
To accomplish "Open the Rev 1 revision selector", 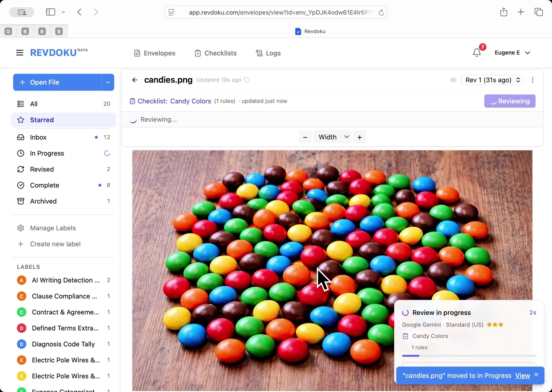I will coord(492,80).
